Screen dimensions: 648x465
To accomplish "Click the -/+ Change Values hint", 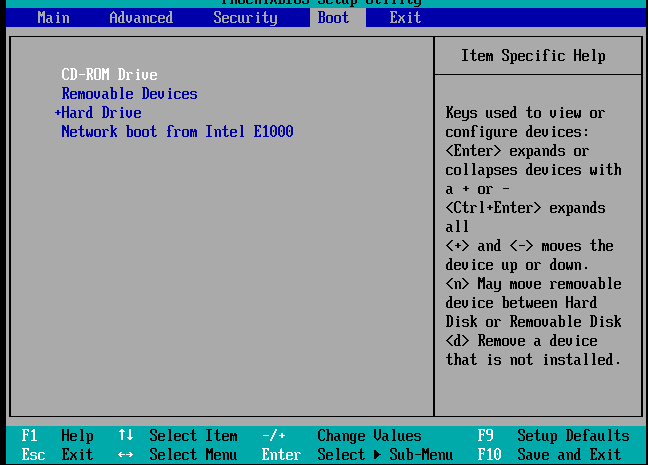I will [341, 436].
